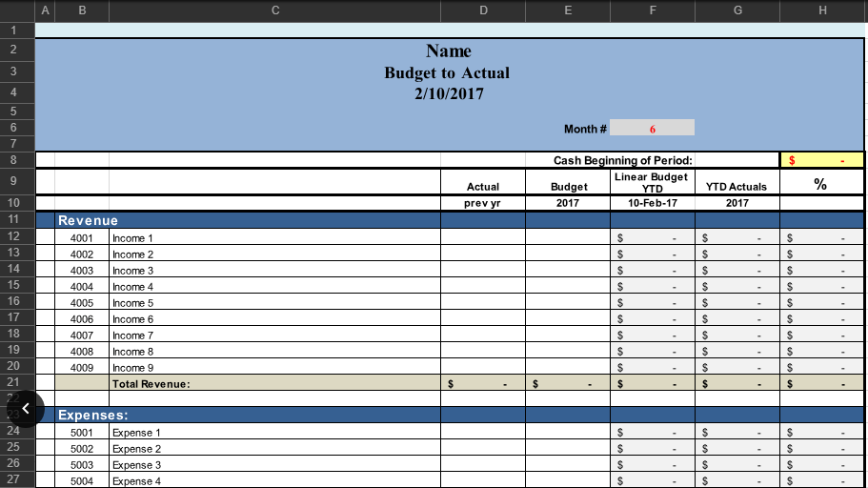Click the 'Budget to Actual' title
868x488 pixels.
[447, 72]
